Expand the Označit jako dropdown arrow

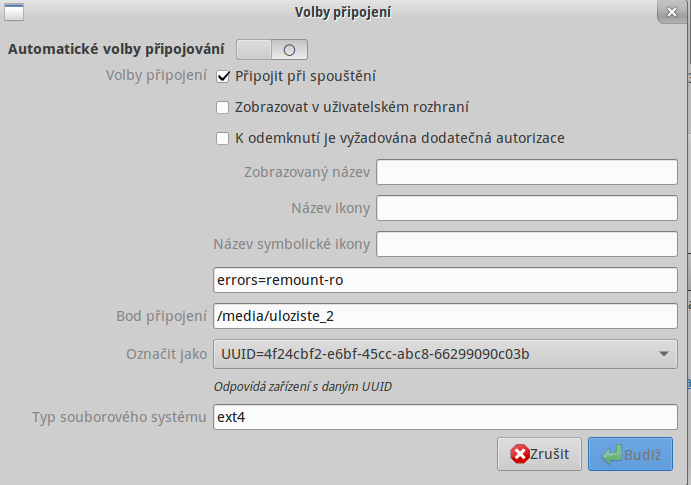pyautogui.click(x=664, y=354)
